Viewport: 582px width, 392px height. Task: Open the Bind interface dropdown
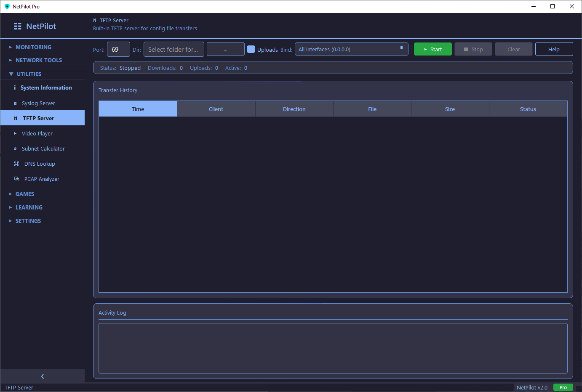pyautogui.click(x=352, y=49)
